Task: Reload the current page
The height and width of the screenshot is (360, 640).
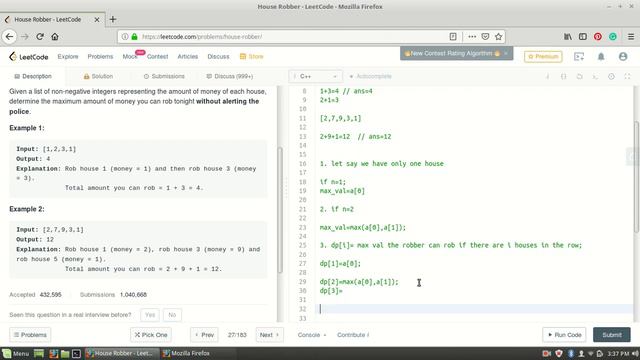Action: [x=40, y=37]
